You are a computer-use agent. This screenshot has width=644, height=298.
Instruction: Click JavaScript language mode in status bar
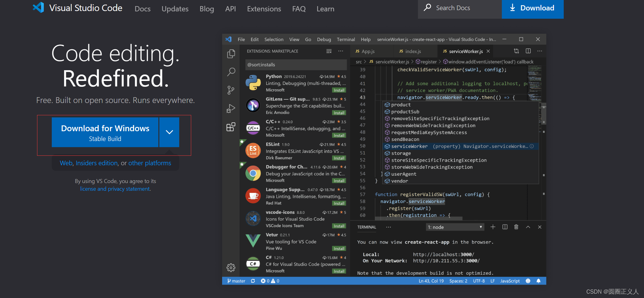(x=510, y=281)
